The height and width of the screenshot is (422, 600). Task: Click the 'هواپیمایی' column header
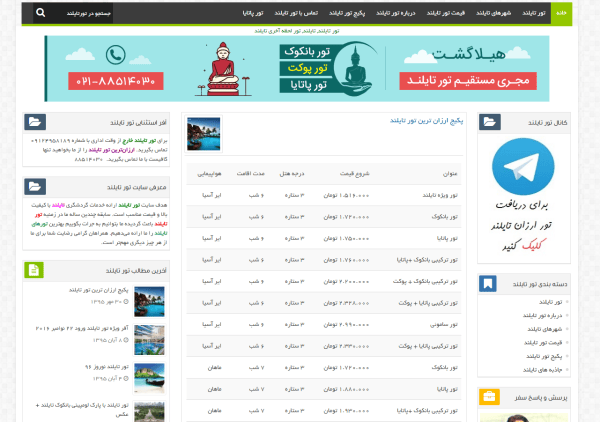pos(209,174)
